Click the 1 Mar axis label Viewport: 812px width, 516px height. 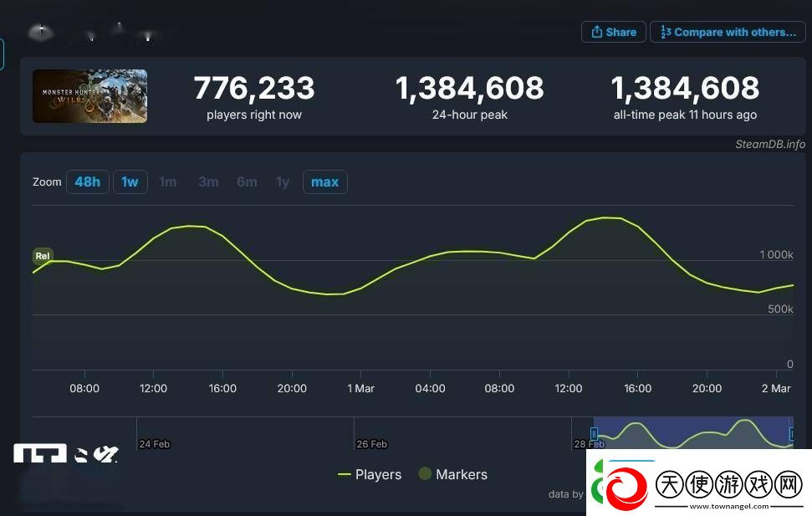click(360, 388)
